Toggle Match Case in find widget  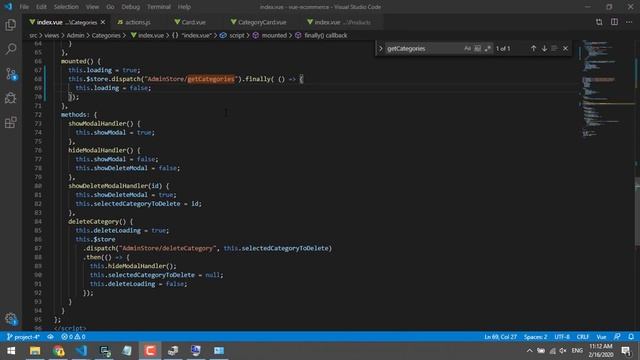click(467, 49)
